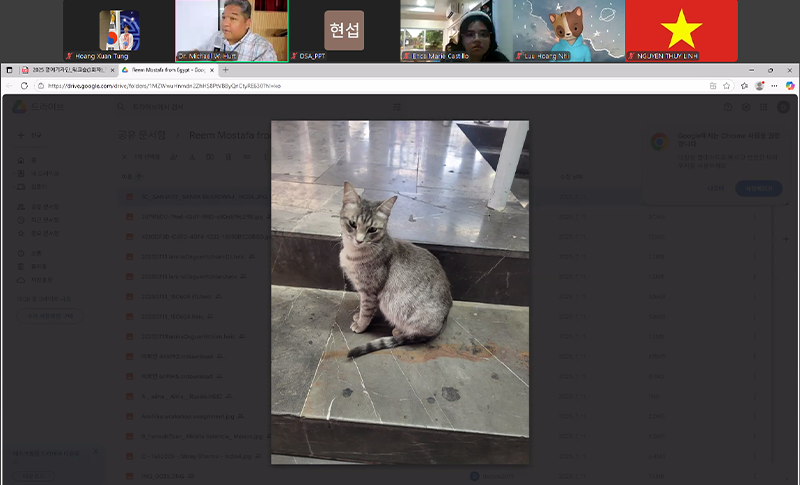Click the shared documents breadcrumb
Screen dimensions: 800x485
[x=142, y=135]
